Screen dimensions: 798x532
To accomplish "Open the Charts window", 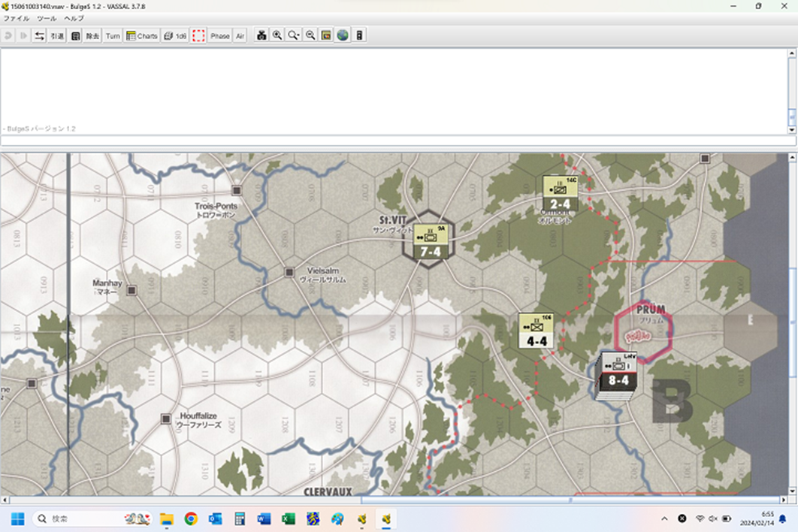I will [x=142, y=35].
